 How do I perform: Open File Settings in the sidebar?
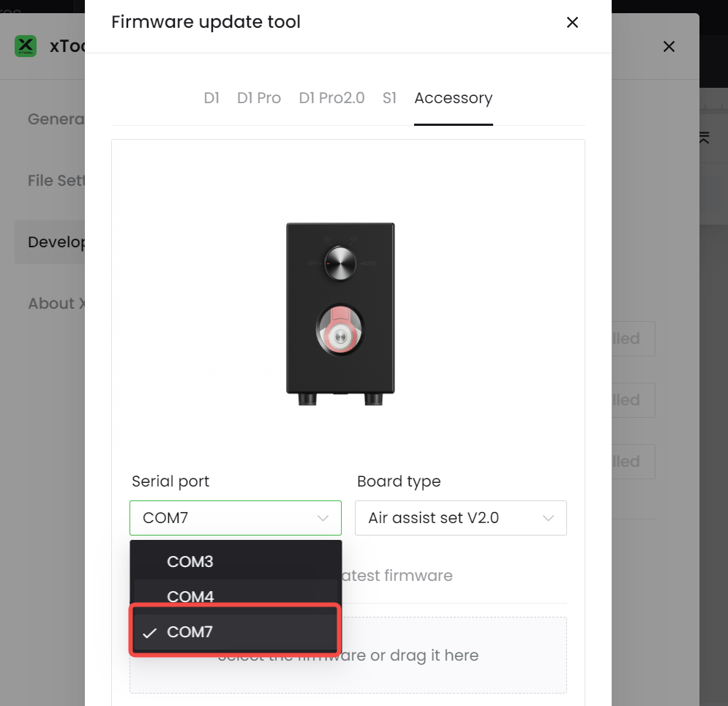point(56,181)
